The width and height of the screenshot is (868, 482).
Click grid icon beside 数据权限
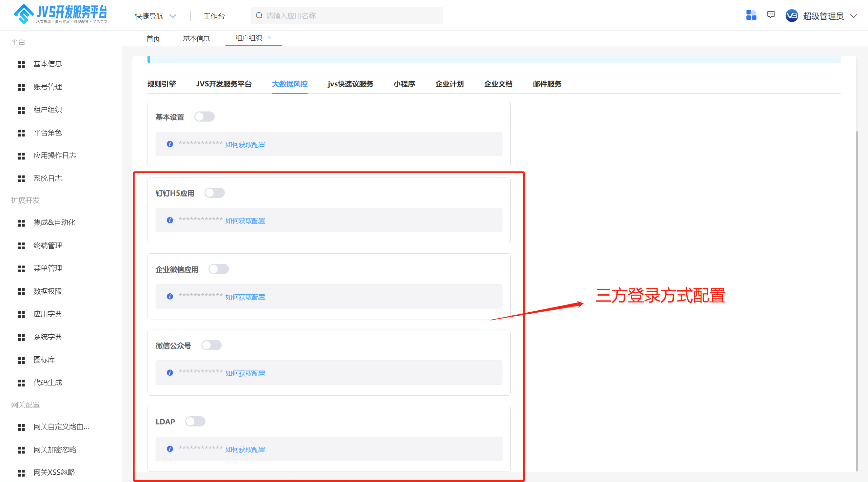point(21,292)
